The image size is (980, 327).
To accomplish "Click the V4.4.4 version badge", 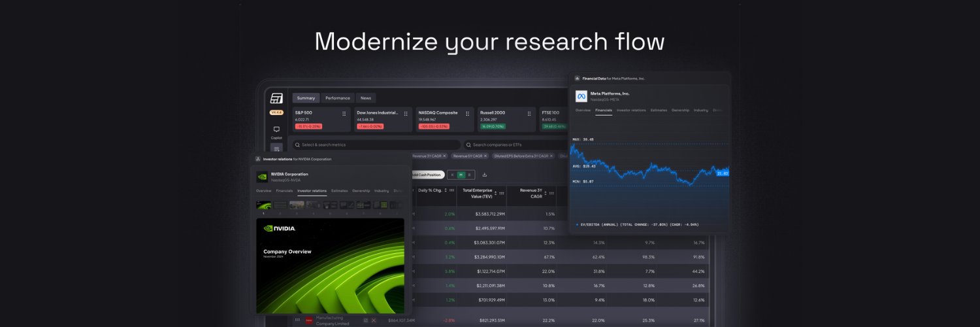I will (276, 112).
